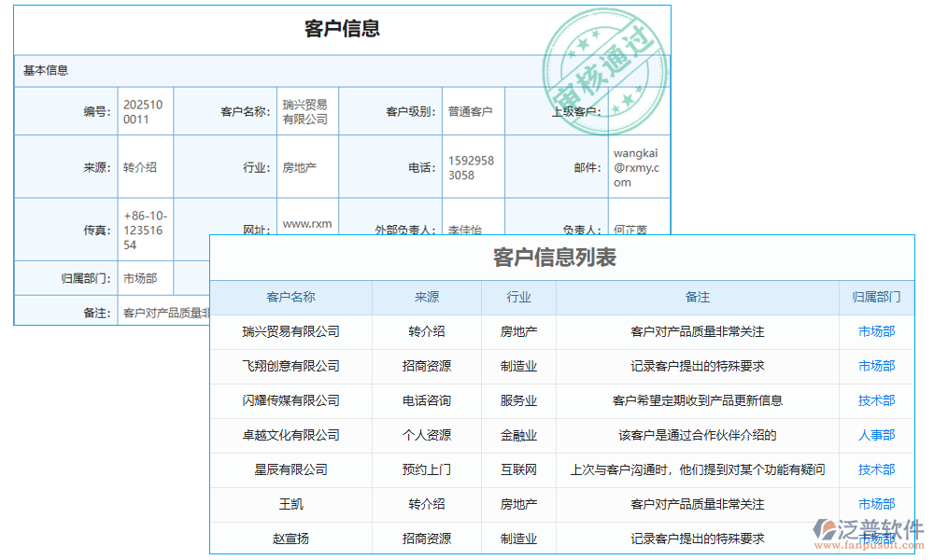Click the 归属部门 column header
The width and height of the screenshot is (934, 560).
(x=876, y=297)
